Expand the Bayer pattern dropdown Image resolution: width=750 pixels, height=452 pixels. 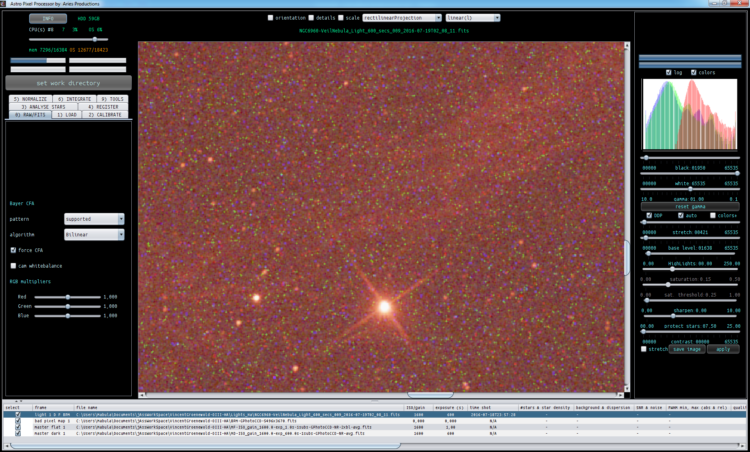click(x=94, y=219)
